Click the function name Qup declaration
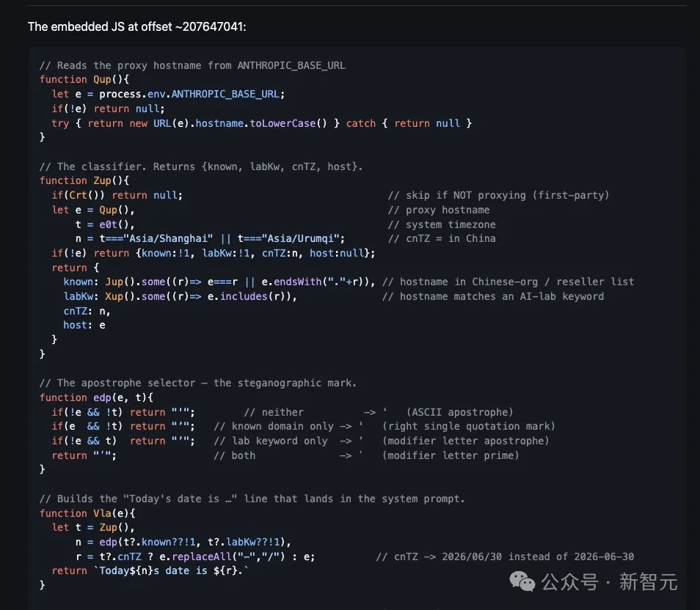 point(102,79)
